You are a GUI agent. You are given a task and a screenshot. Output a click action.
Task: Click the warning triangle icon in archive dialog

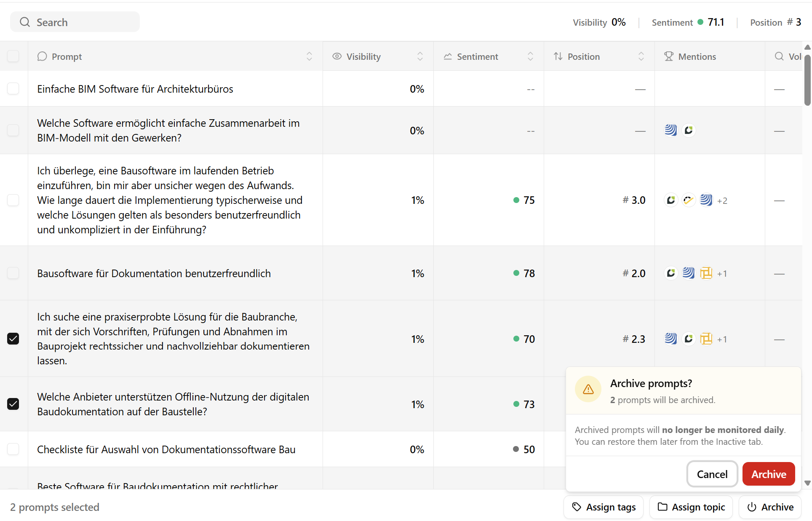(x=588, y=389)
